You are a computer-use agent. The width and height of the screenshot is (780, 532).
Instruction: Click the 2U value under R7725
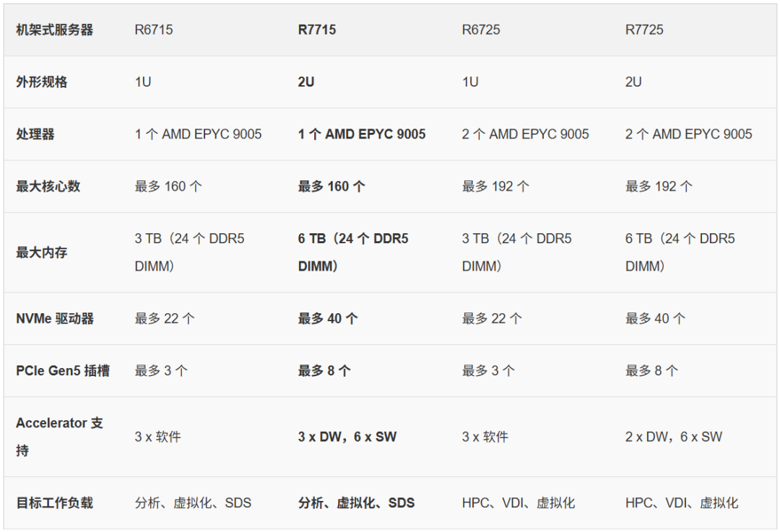pos(633,82)
